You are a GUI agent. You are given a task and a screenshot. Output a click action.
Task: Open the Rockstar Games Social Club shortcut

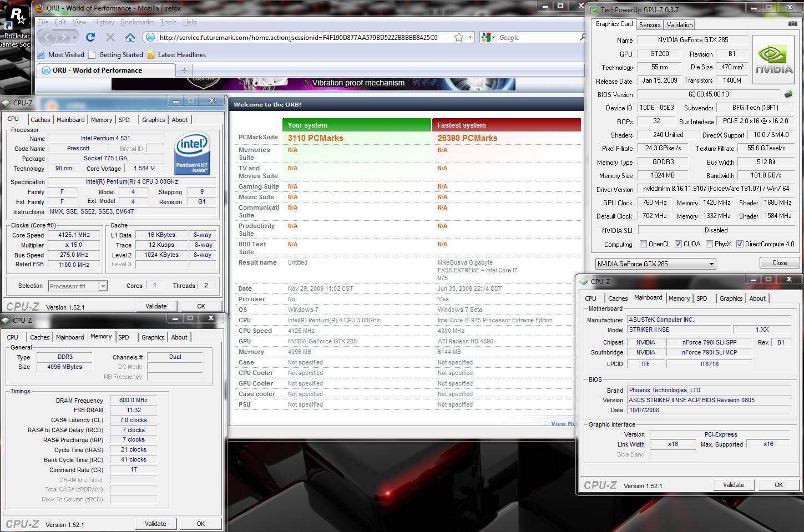pos(16,25)
